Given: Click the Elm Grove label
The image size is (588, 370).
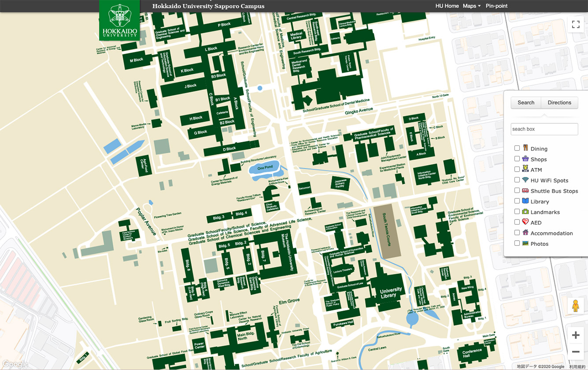Looking at the screenshot, I should [x=289, y=302].
